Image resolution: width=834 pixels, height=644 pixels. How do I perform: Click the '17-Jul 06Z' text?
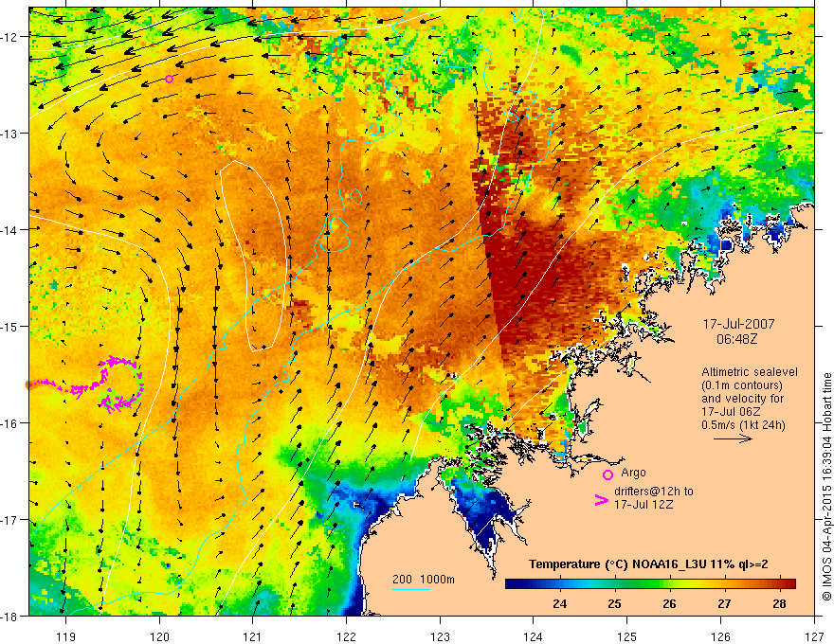[731, 412]
